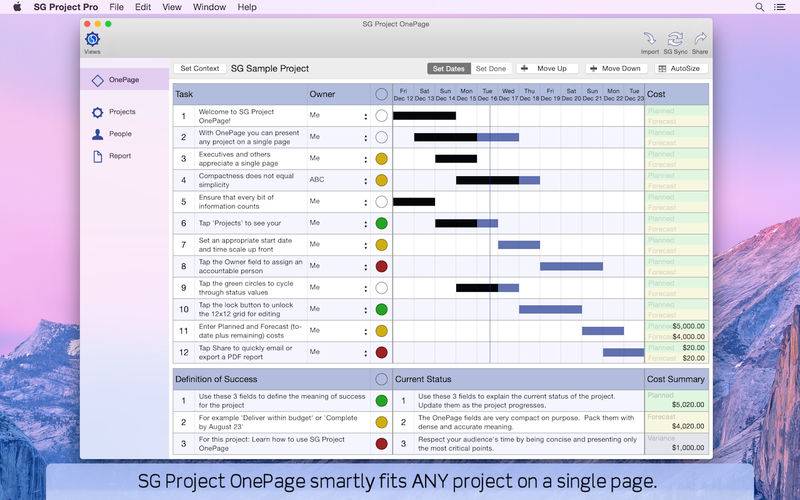
Task: Select OnePage in the sidebar
Action: point(124,80)
